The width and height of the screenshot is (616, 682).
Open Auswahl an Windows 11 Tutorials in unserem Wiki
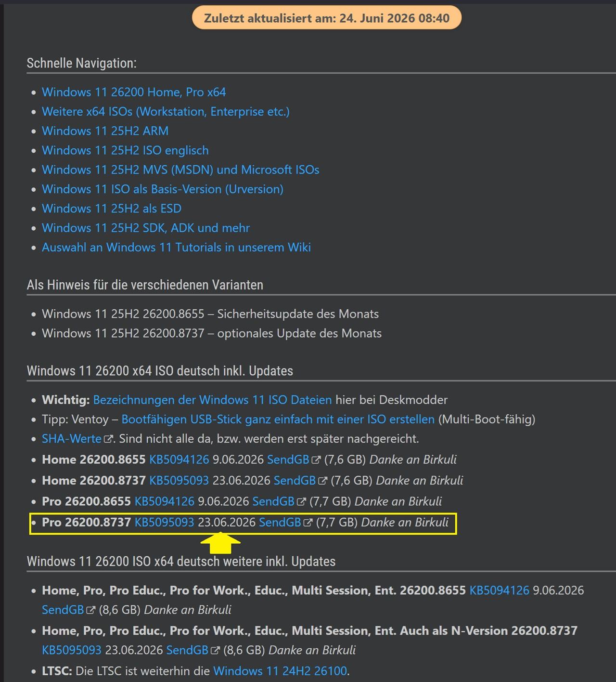[176, 247]
